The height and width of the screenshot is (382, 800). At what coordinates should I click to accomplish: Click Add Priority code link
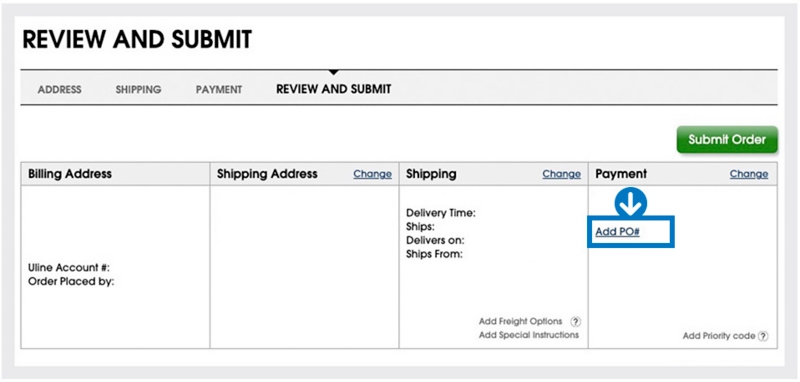(719, 336)
